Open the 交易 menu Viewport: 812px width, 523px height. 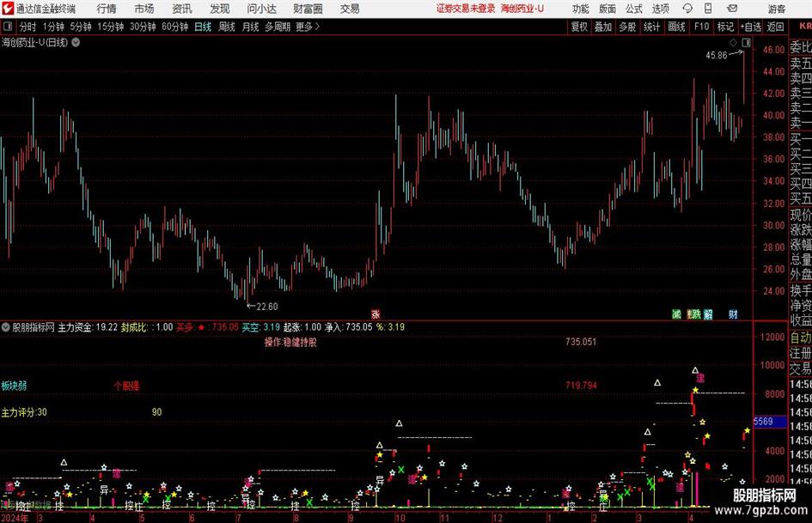point(350,9)
